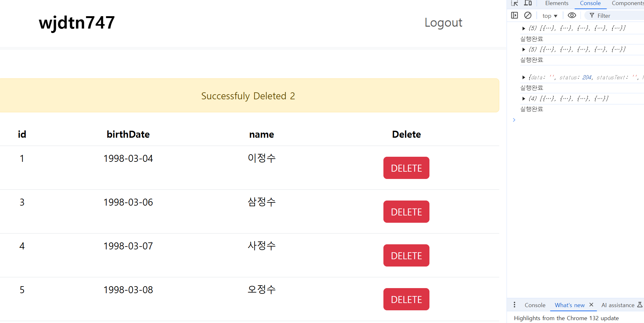This screenshot has height=323, width=644.
Task: Expand the first logged five-item array
Action: [524, 29]
